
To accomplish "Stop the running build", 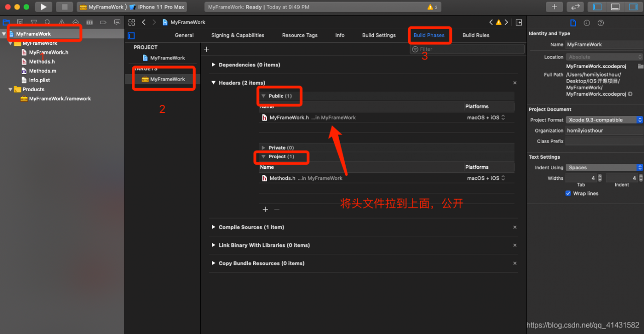I will (x=64, y=7).
